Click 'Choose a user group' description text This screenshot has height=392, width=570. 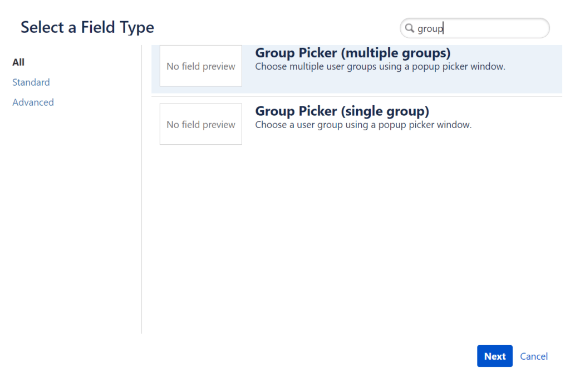click(x=363, y=125)
